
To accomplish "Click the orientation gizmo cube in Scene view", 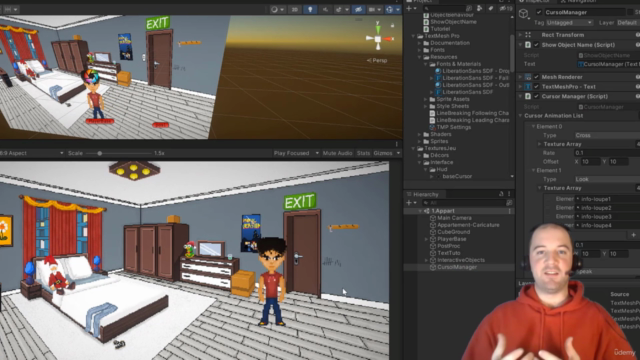I will [x=378, y=39].
